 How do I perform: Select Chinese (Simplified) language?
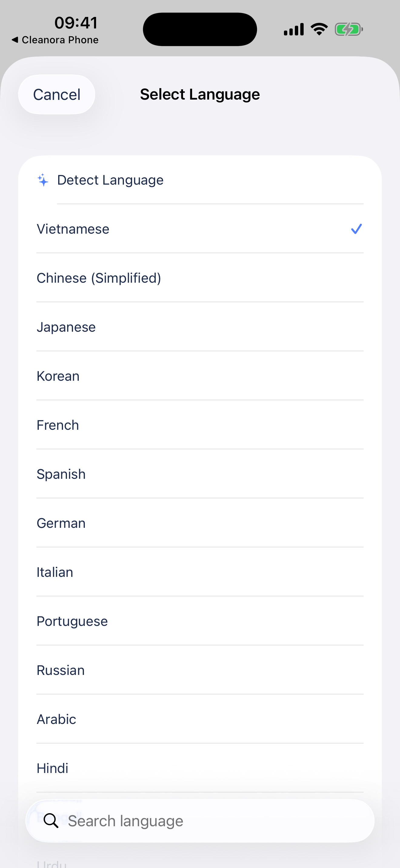[200, 278]
